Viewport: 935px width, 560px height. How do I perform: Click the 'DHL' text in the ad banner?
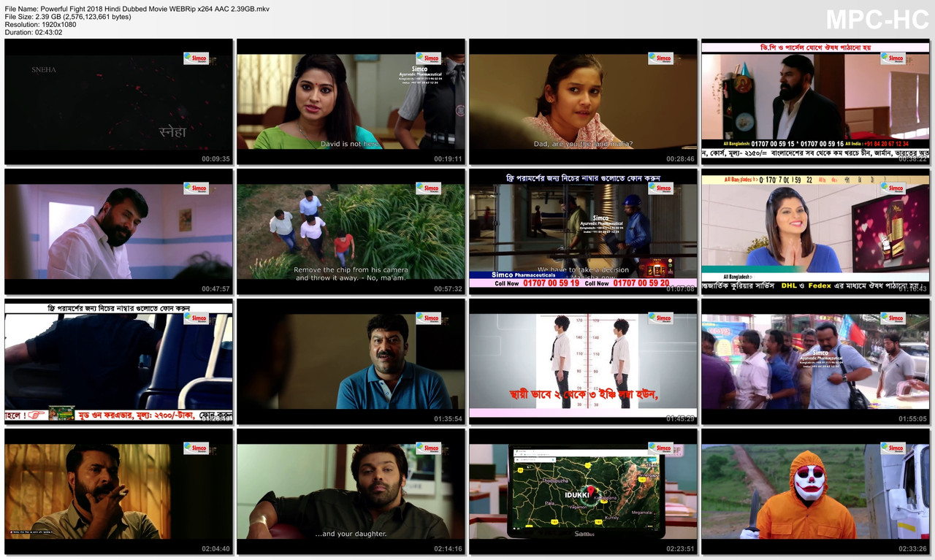789,285
